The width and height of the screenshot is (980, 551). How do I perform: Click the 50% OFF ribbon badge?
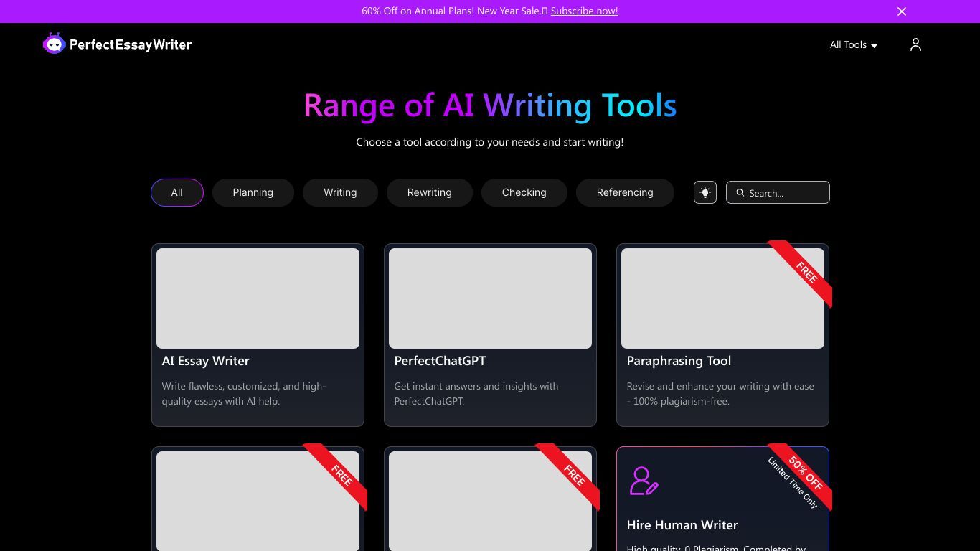click(805, 473)
